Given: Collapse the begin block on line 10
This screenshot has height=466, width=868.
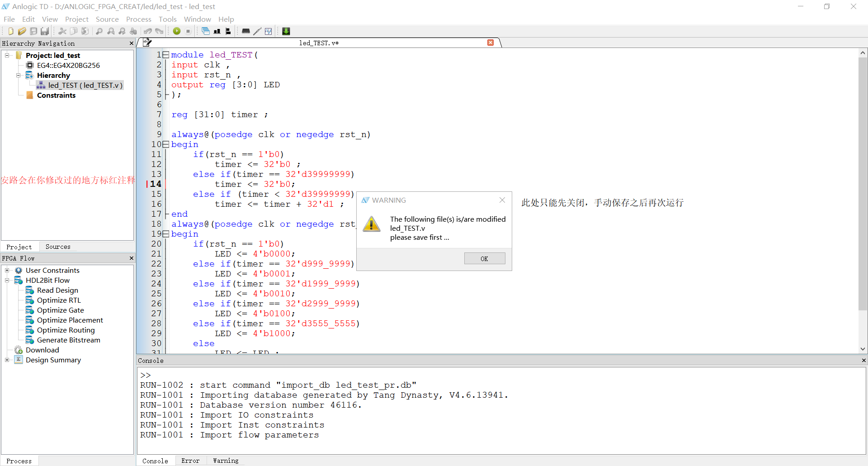Looking at the screenshot, I should tap(166, 144).
